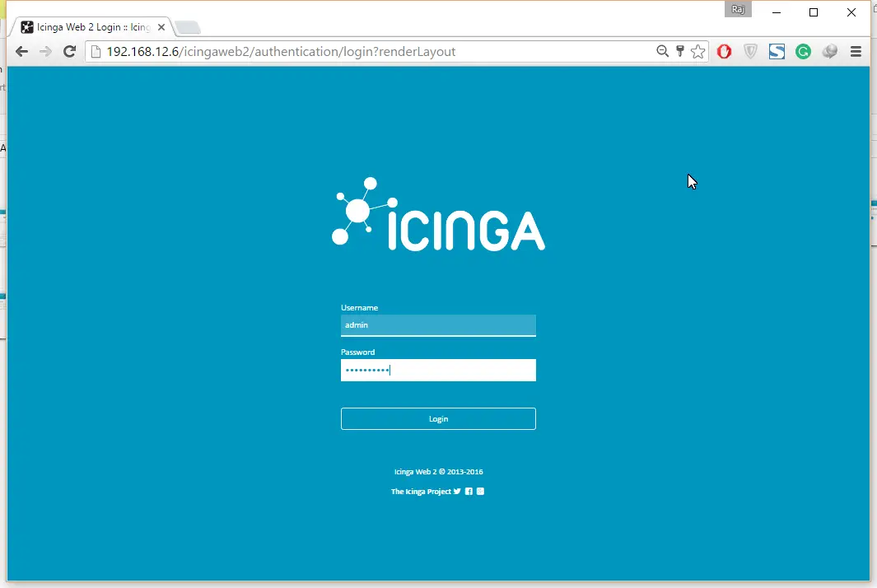Open Icinga Twitter link icon
This screenshot has height=588, width=877.
[x=457, y=491]
